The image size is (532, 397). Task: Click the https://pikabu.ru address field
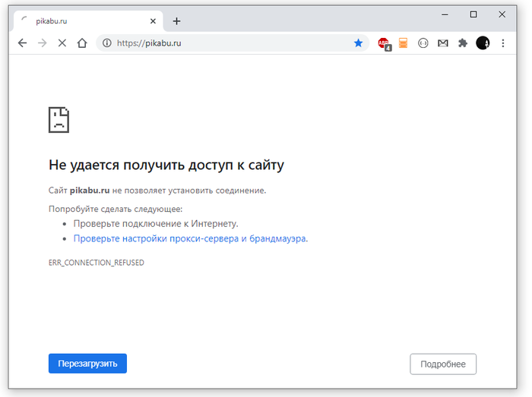click(x=233, y=43)
